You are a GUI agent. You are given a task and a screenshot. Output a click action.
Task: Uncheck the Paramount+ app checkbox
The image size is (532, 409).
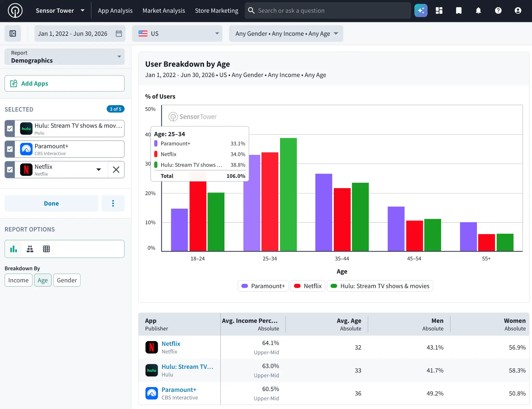(x=10, y=149)
